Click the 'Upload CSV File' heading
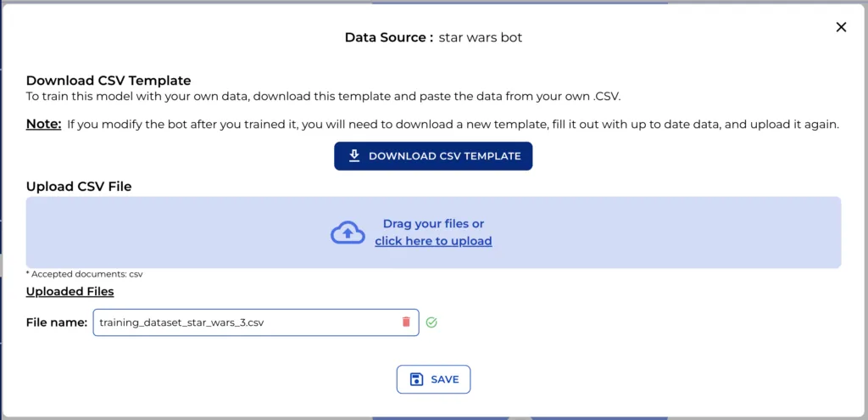 click(x=79, y=187)
